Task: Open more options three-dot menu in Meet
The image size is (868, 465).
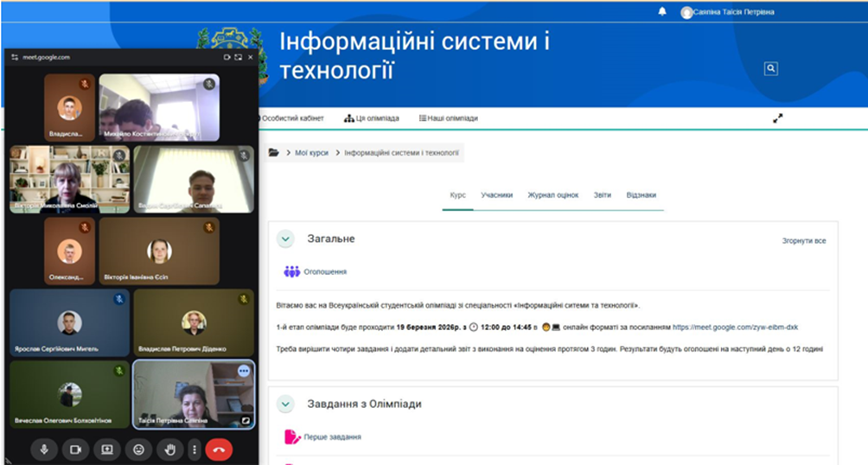Action: coord(195,449)
